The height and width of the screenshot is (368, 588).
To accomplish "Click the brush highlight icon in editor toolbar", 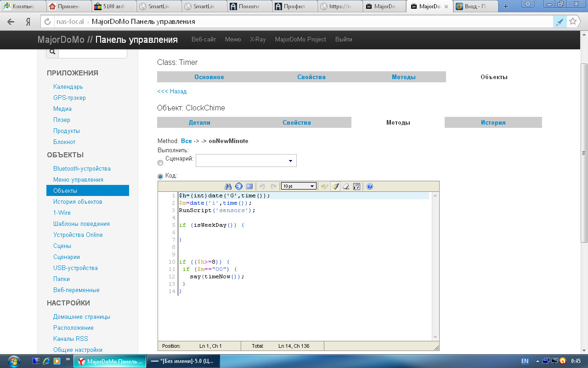I will (335, 186).
